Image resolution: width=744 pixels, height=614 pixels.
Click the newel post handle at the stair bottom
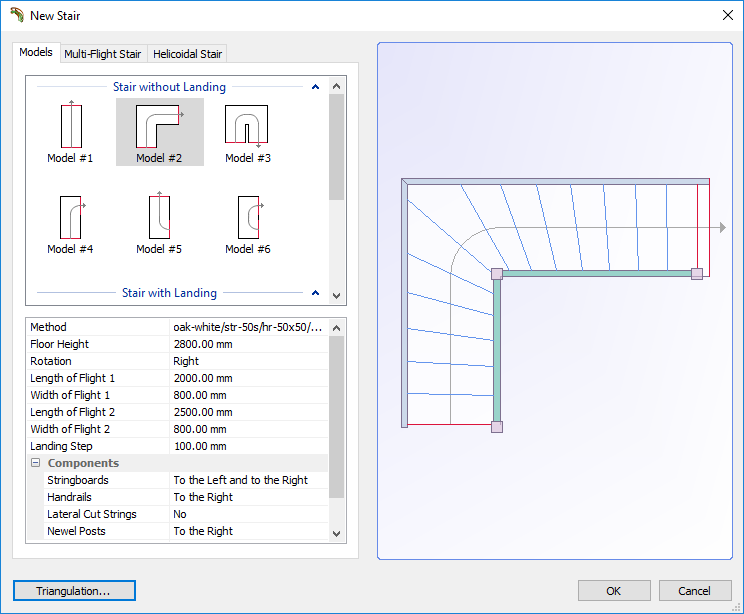coord(497,427)
